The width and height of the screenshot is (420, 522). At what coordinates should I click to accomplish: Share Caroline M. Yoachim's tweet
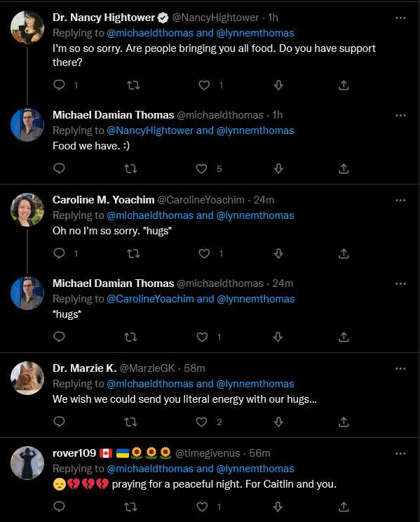click(x=344, y=254)
